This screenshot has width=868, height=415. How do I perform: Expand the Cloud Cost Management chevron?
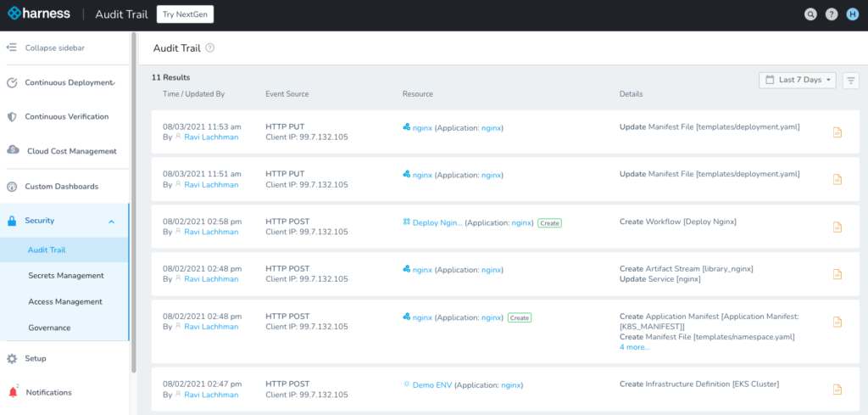(x=114, y=151)
